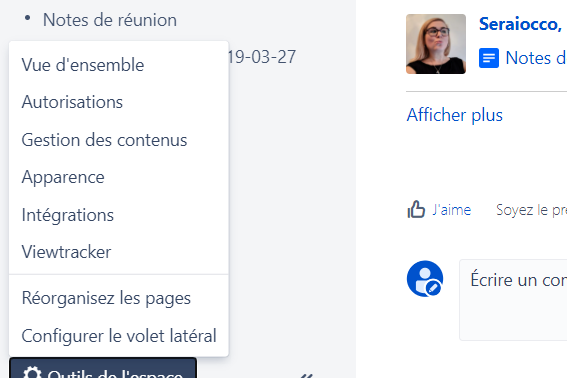Click the gear icon in Outils de l'espace

pyautogui.click(x=32, y=372)
